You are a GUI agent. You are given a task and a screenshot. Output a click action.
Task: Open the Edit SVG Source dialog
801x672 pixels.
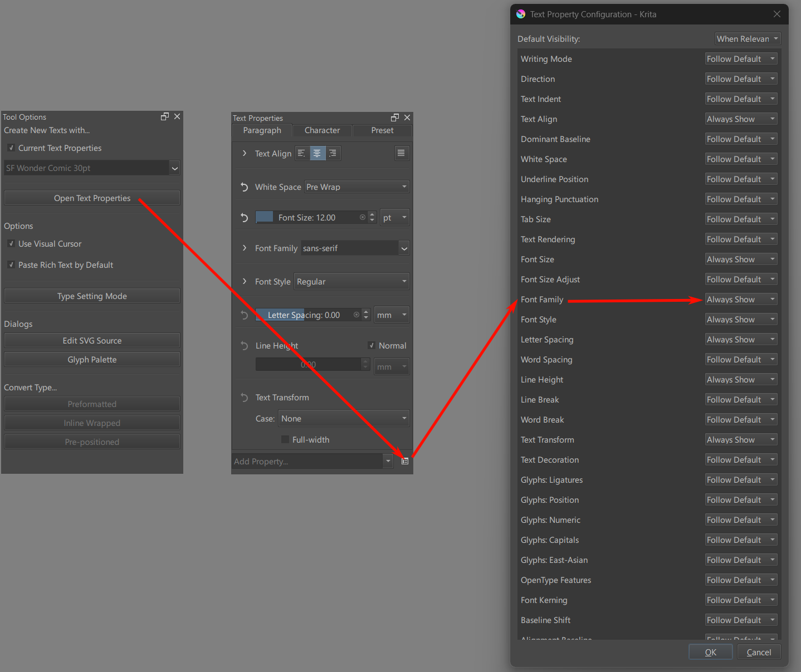pos(92,341)
